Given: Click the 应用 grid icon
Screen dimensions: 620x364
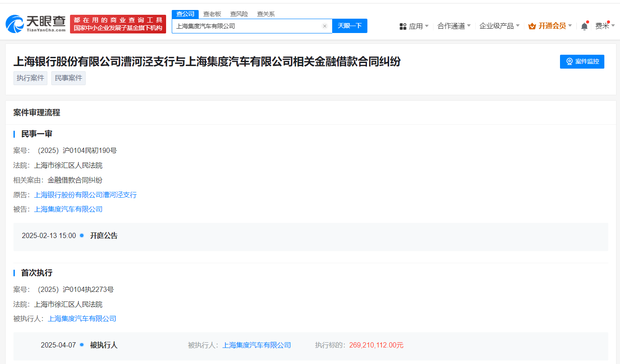Looking at the screenshot, I should pos(403,26).
